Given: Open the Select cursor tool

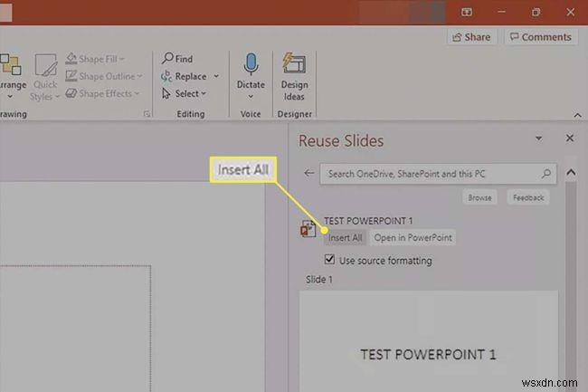Looking at the screenshot, I should [166, 93].
